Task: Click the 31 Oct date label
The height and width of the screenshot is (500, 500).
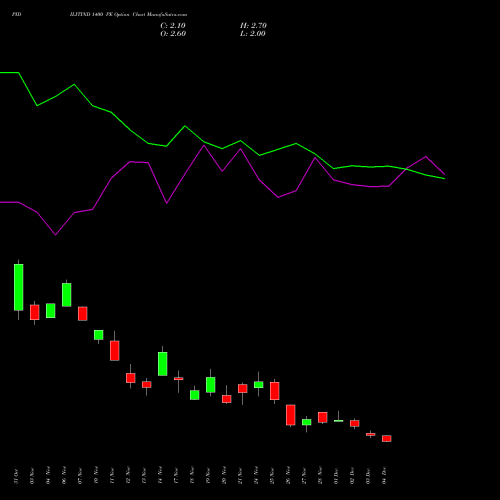Action: pyautogui.click(x=16, y=476)
